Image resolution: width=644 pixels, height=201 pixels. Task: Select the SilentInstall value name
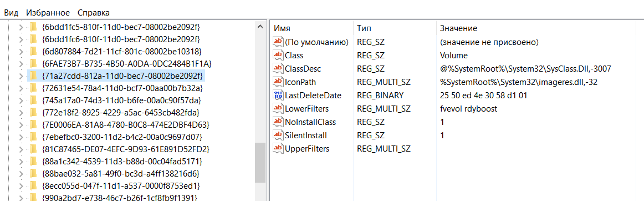coord(306,135)
